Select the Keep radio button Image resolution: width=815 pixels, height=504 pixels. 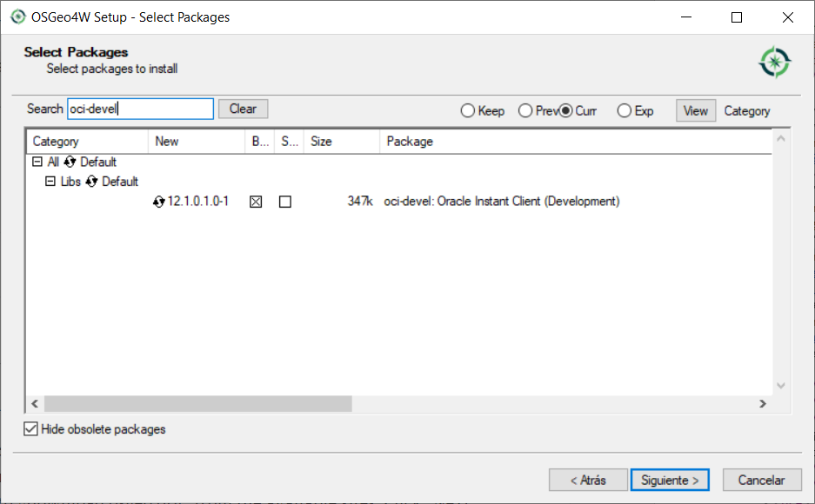(x=468, y=110)
